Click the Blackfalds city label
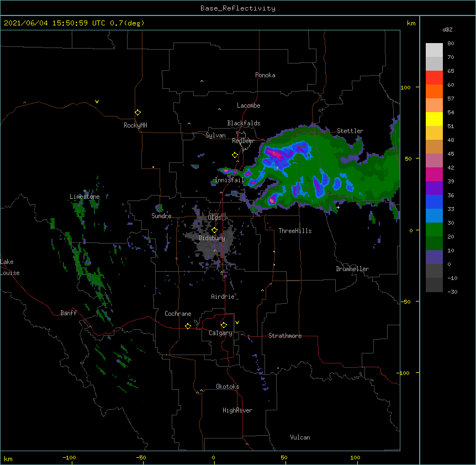The height and width of the screenshot is (465, 476). pos(244,123)
